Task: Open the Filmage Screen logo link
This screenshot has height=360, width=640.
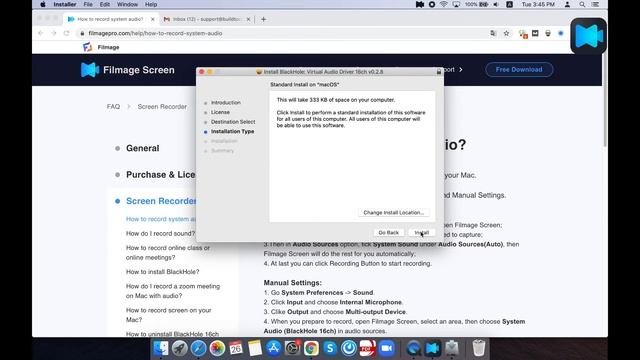Action: (x=127, y=70)
